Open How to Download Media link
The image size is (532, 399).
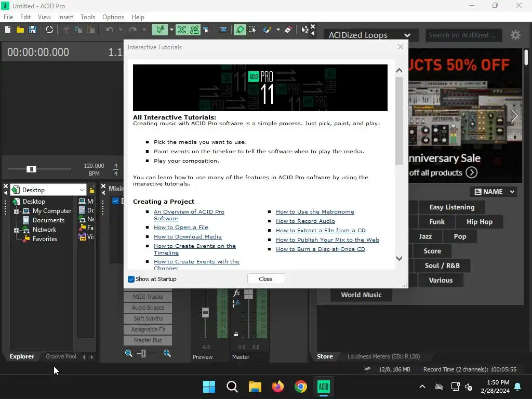pos(188,237)
